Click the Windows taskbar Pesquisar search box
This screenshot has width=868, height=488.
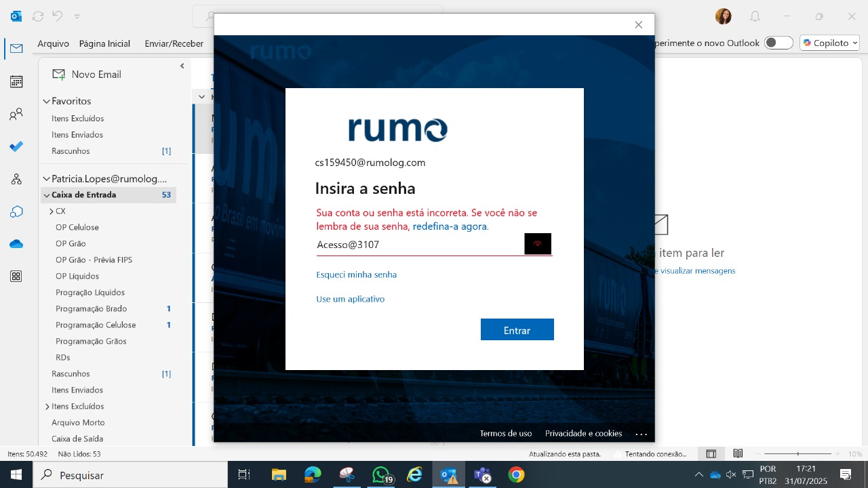130,475
